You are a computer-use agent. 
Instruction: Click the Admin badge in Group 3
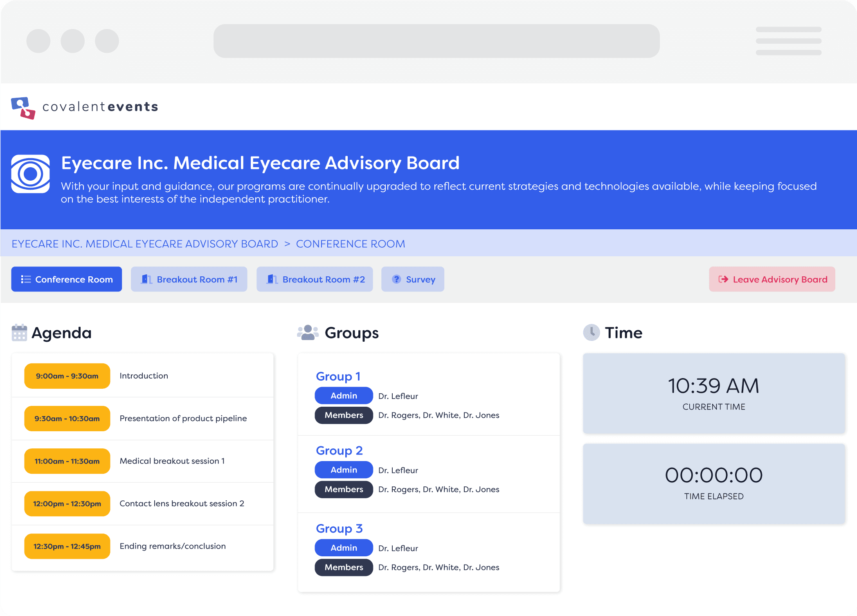[344, 548]
